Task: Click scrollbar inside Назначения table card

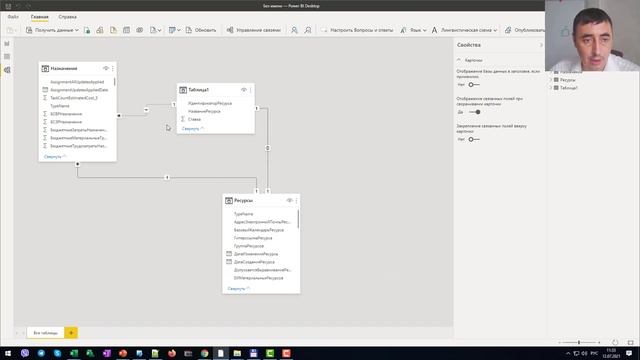Action: point(115,82)
